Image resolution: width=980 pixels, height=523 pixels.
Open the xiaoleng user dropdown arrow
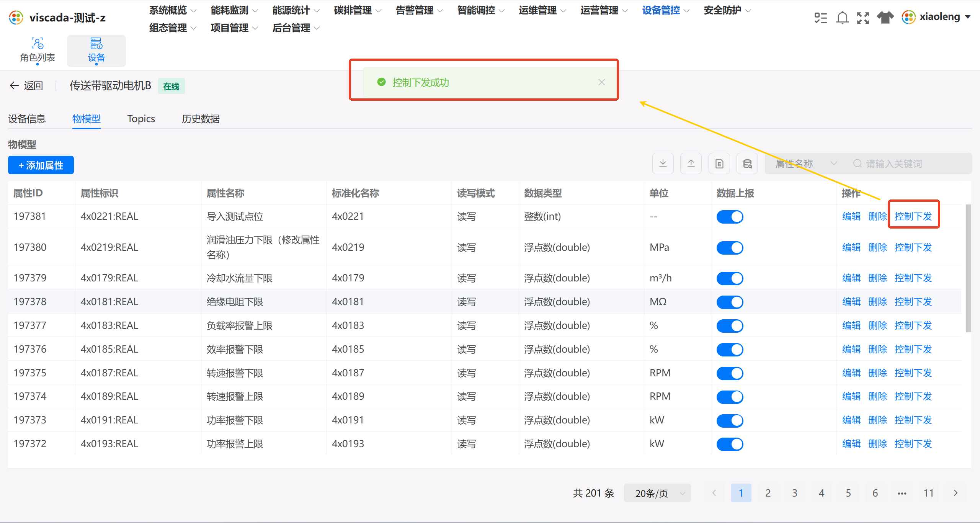tap(968, 17)
